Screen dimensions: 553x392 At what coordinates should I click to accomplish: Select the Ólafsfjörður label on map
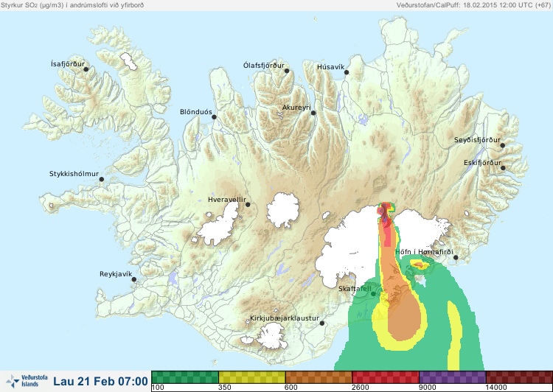(264, 66)
